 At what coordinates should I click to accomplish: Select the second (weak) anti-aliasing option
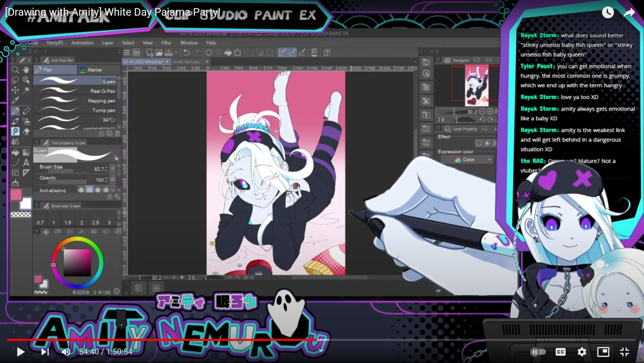[x=89, y=190]
